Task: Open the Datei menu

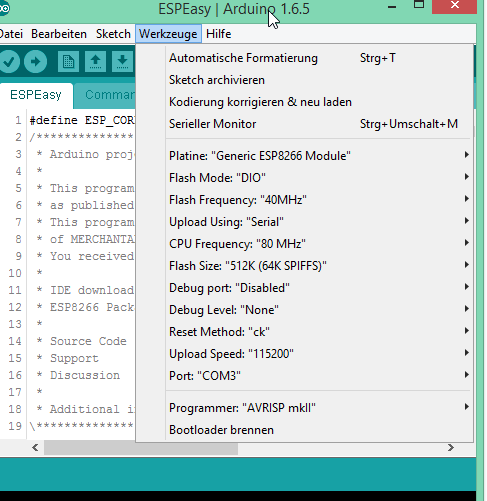Action: 11,34
